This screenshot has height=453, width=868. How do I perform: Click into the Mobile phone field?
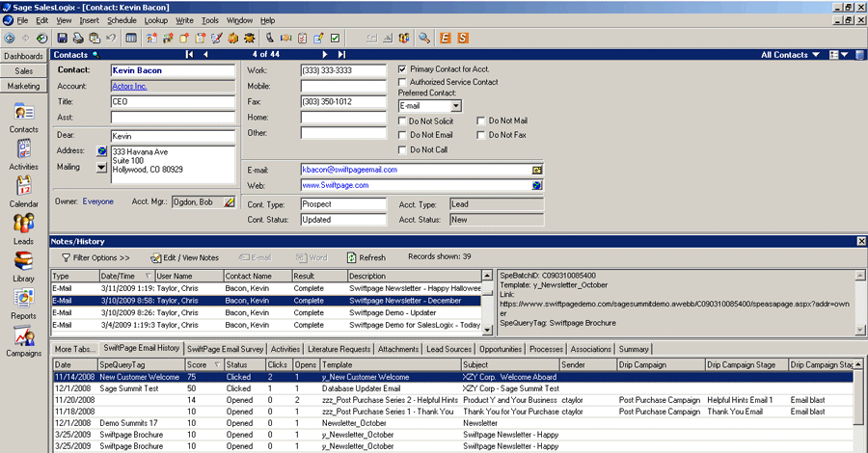[x=343, y=87]
